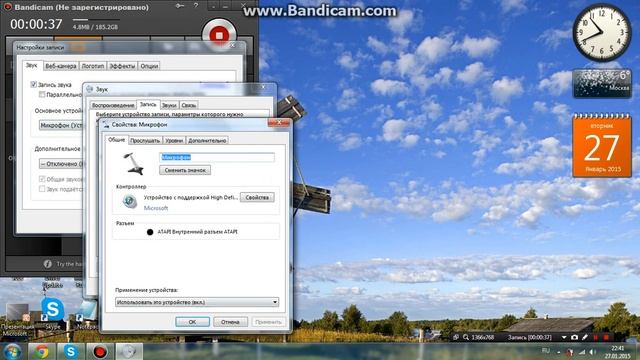Open the Веб-камера tab
This screenshot has height=360, width=640.
60,66
